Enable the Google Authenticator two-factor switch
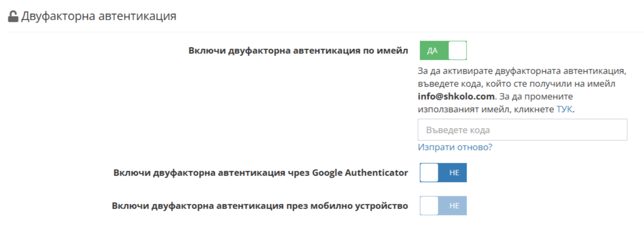This screenshot has width=644, height=229. coord(443,173)
